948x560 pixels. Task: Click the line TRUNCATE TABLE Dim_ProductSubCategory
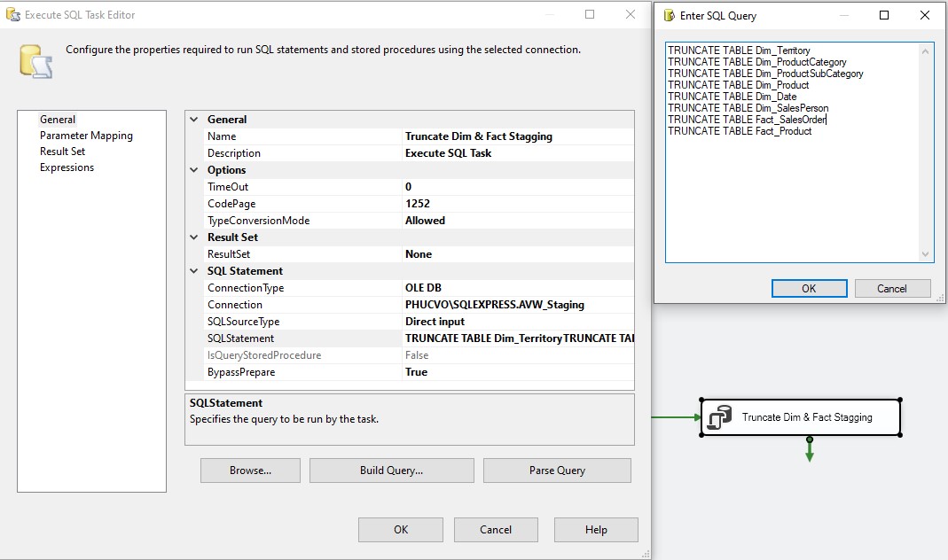(765, 74)
